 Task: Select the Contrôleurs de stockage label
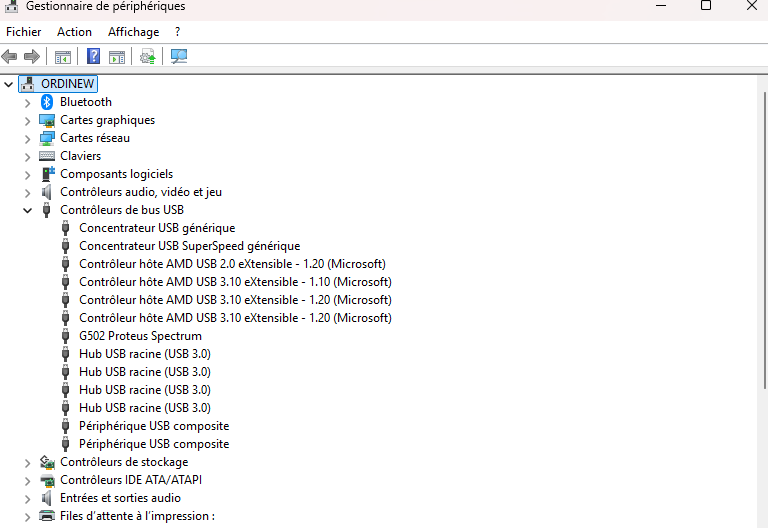tap(124, 462)
